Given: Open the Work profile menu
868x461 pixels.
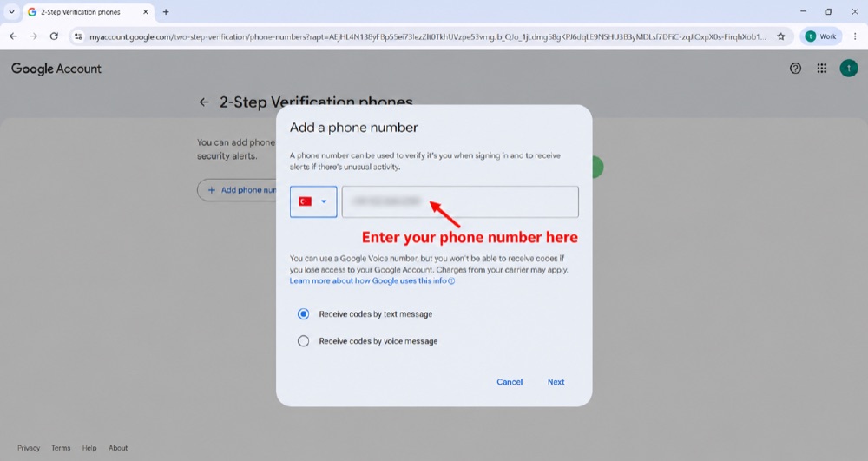Looking at the screenshot, I should (x=821, y=36).
